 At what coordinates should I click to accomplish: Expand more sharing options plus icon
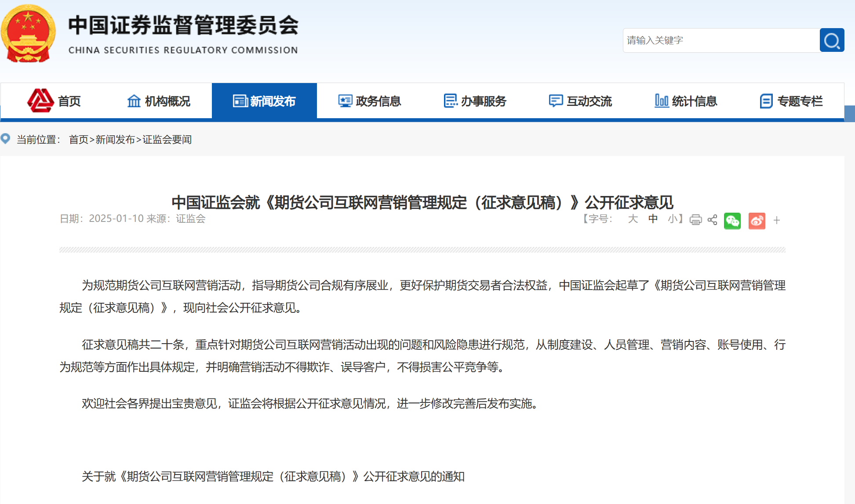coord(777,221)
